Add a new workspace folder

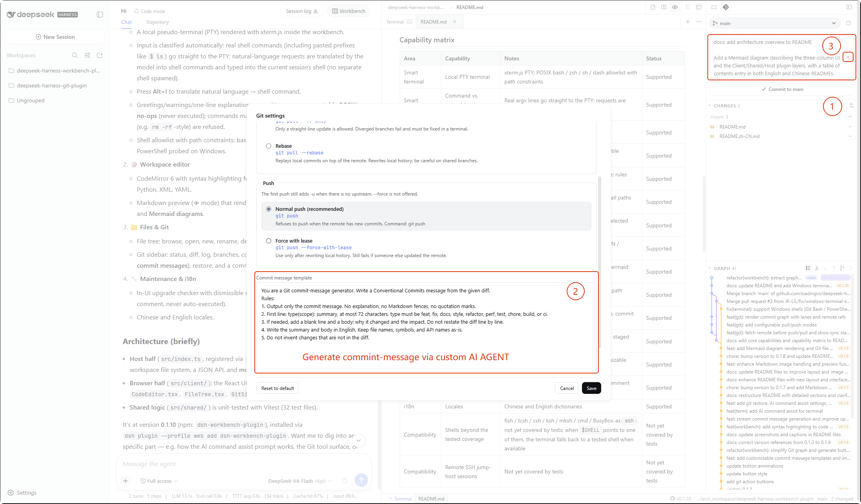coord(100,55)
